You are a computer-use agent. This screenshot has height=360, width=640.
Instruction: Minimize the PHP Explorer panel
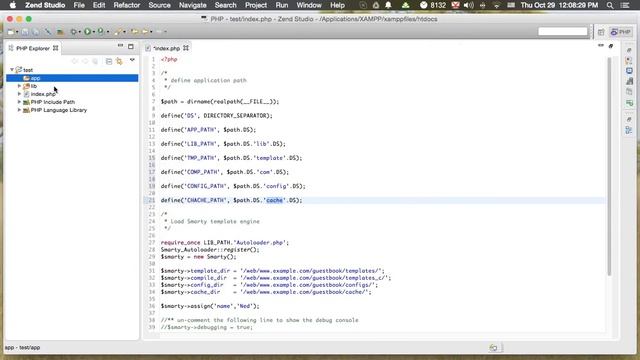[x=120, y=46]
